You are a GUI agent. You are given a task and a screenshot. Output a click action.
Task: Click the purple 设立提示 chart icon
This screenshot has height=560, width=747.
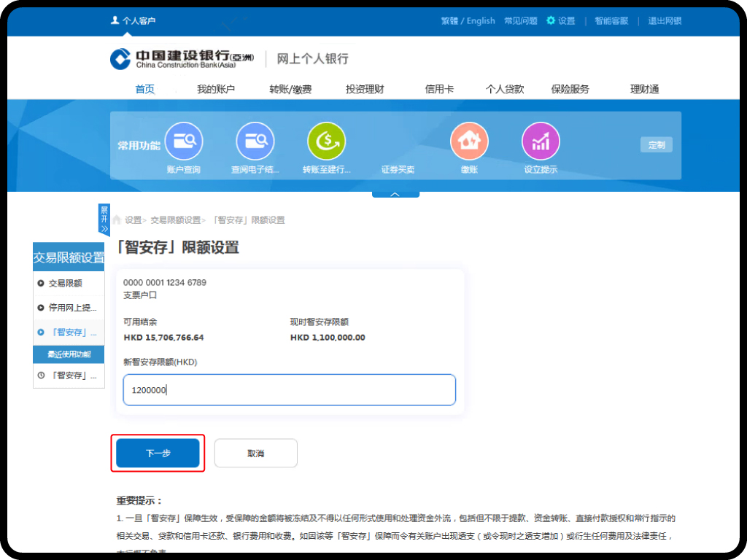[x=541, y=141]
